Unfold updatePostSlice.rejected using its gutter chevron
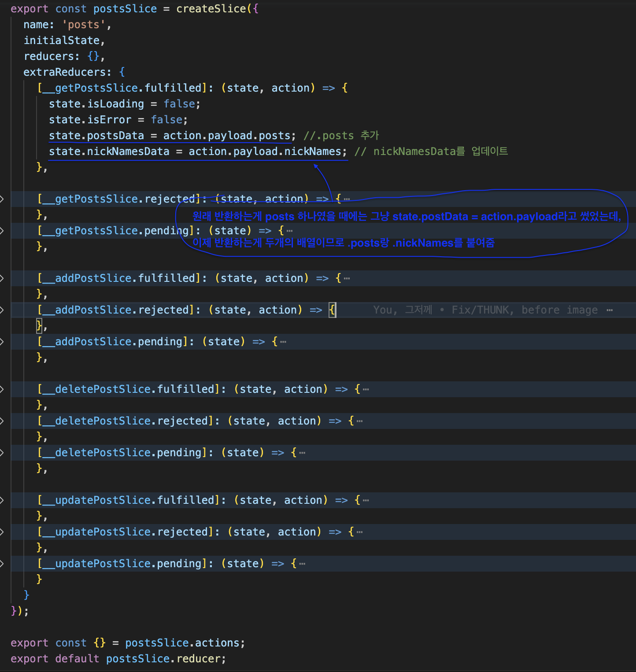The image size is (636, 672). (2, 532)
